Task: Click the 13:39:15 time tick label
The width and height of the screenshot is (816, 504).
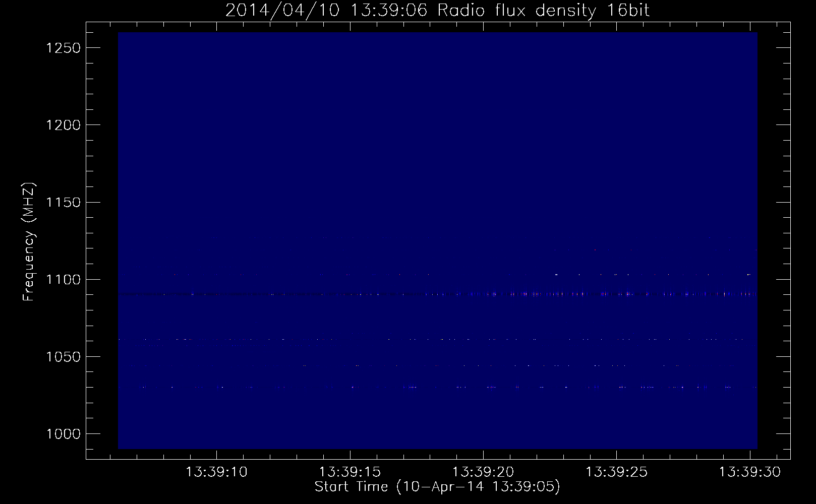Action: point(350,472)
